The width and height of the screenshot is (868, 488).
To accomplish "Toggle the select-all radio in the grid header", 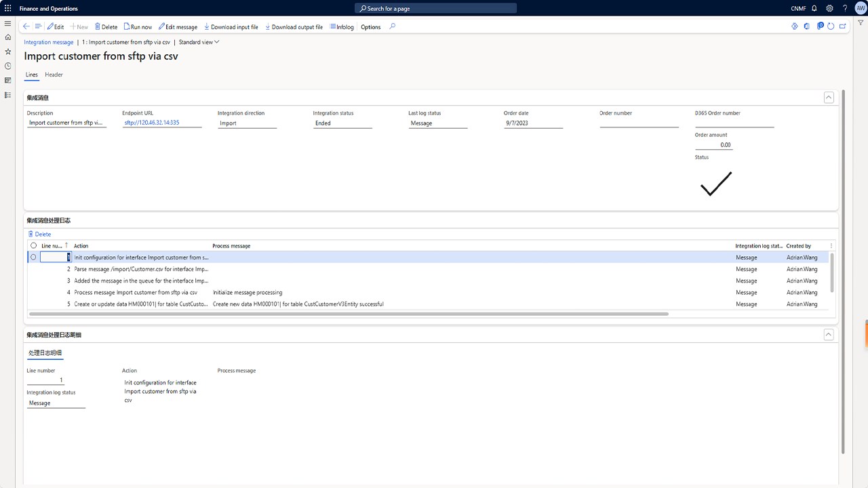I will [x=33, y=245].
